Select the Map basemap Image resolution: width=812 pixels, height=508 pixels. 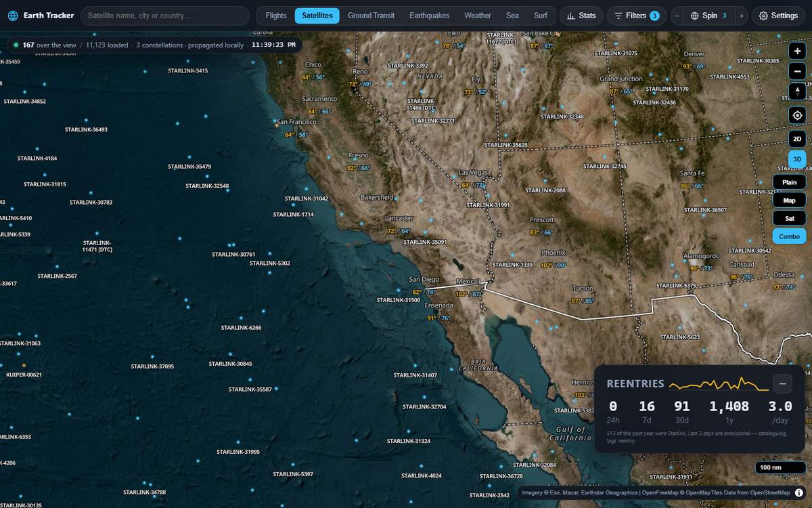click(789, 200)
